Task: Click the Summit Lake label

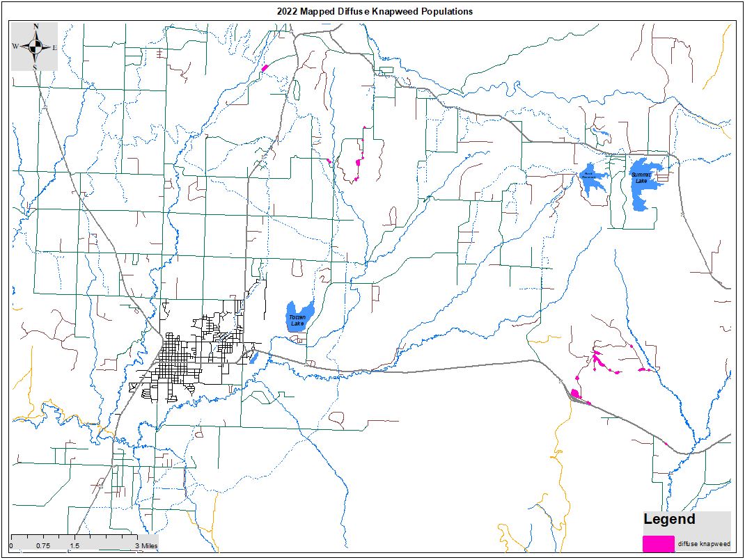Action: pos(641,178)
